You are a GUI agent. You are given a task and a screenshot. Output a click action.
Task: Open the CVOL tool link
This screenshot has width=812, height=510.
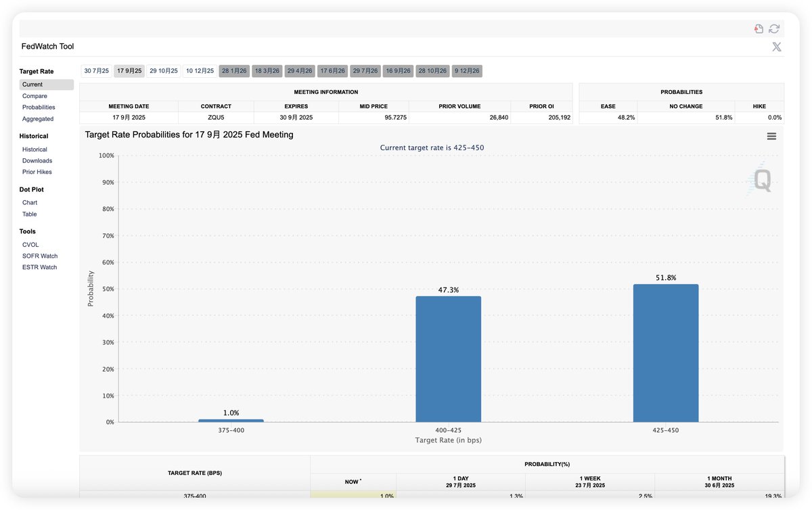pyautogui.click(x=30, y=245)
